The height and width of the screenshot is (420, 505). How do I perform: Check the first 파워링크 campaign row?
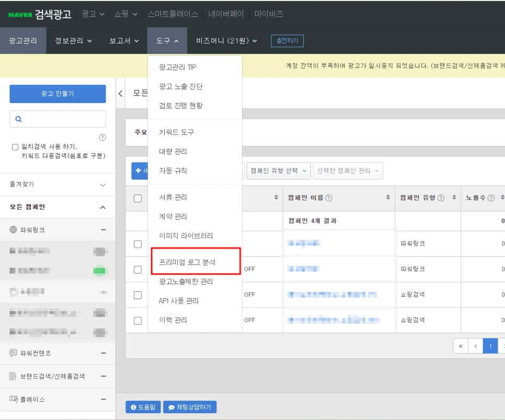(137, 244)
